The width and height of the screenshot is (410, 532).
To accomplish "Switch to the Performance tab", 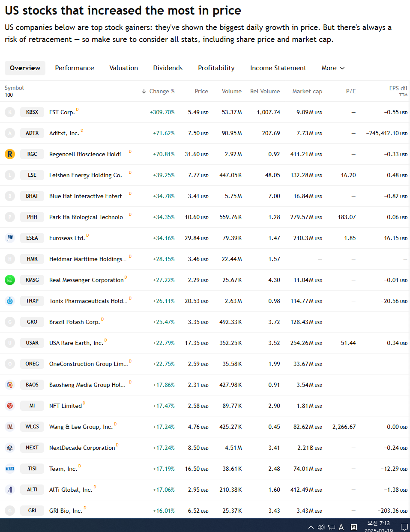I will 75,68.
